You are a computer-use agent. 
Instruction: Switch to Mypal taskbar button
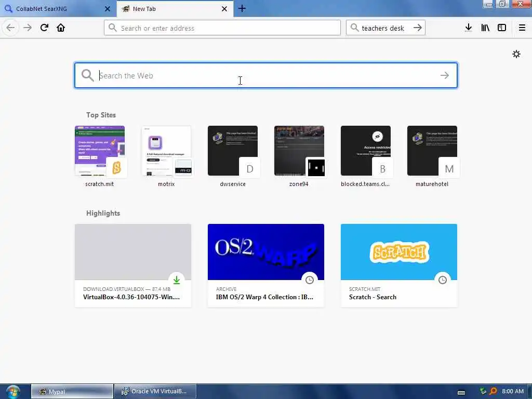72,392
